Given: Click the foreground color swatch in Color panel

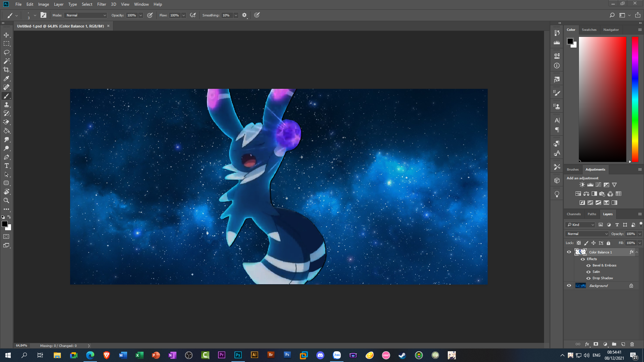Looking at the screenshot, I should coord(570,41).
